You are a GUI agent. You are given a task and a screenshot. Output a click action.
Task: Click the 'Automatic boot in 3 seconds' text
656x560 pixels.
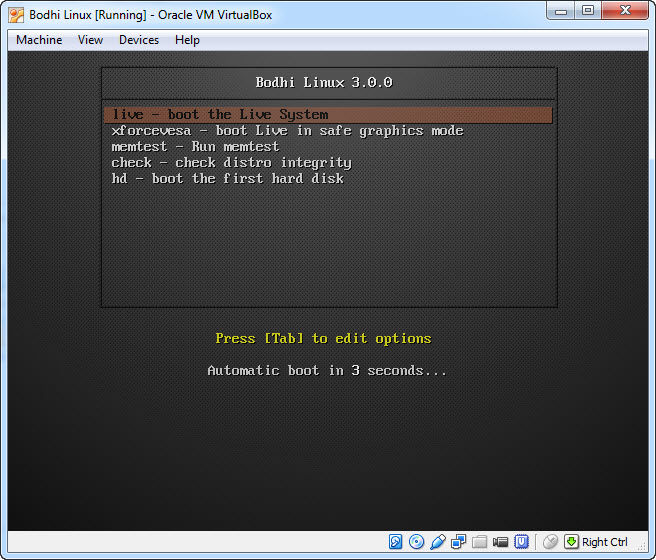(x=327, y=371)
